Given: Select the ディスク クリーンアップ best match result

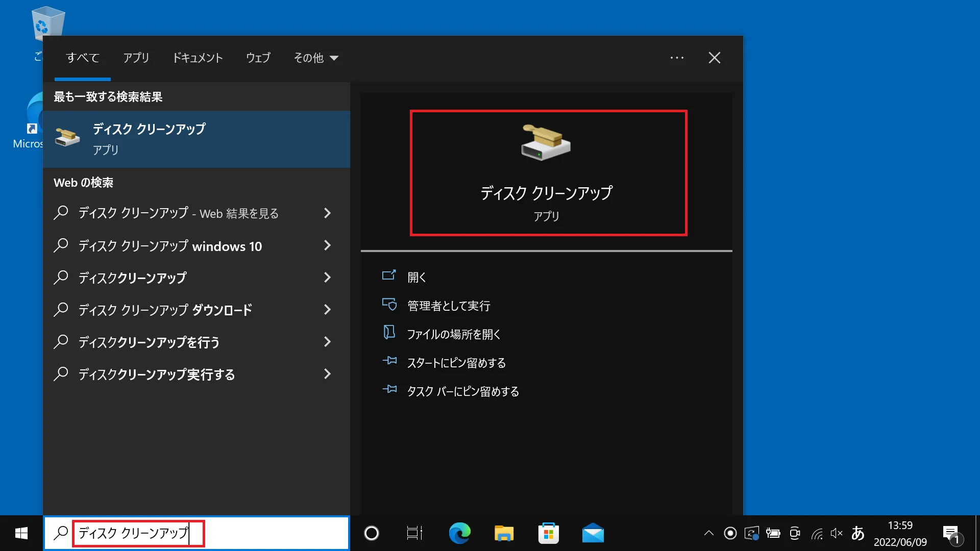Looking at the screenshot, I should click(197, 139).
